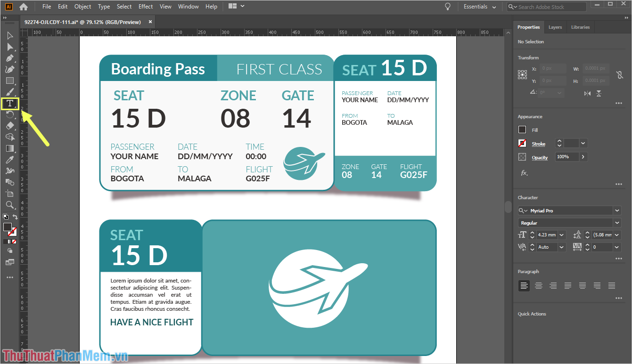Select the Zoom tool
Viewport: 632px width, 364px height.
(9, 205)
